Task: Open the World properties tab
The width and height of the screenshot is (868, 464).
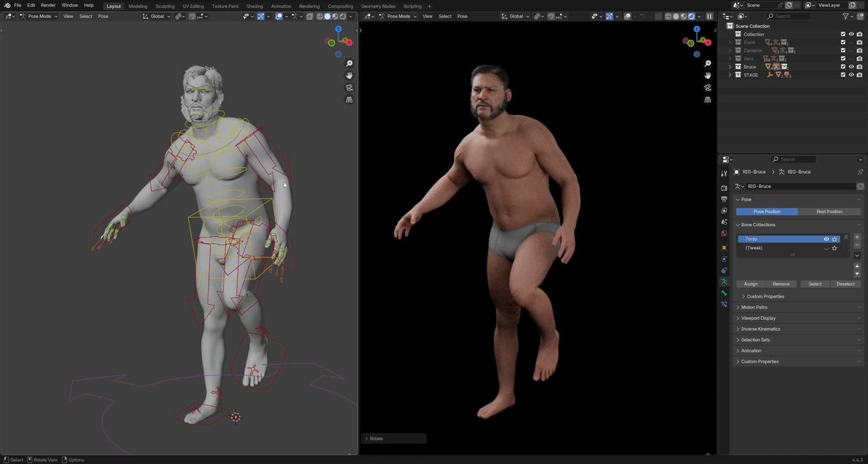Action: pos(724,234)
